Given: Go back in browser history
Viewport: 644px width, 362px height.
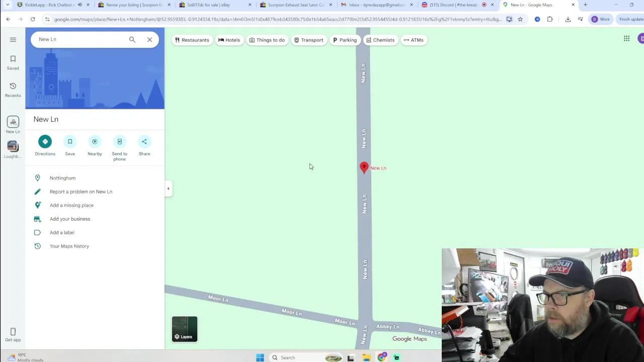Looking at the screenshot, I should pos(8,19).
